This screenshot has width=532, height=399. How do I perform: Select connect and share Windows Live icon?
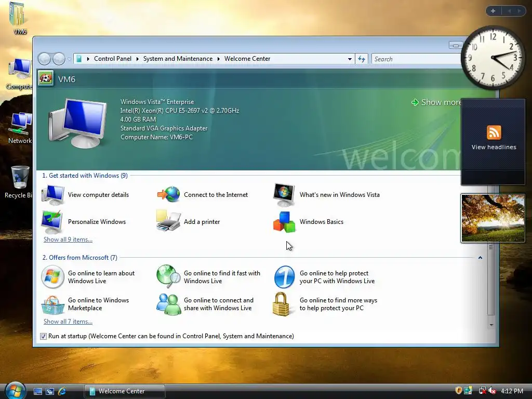point(169,304)
